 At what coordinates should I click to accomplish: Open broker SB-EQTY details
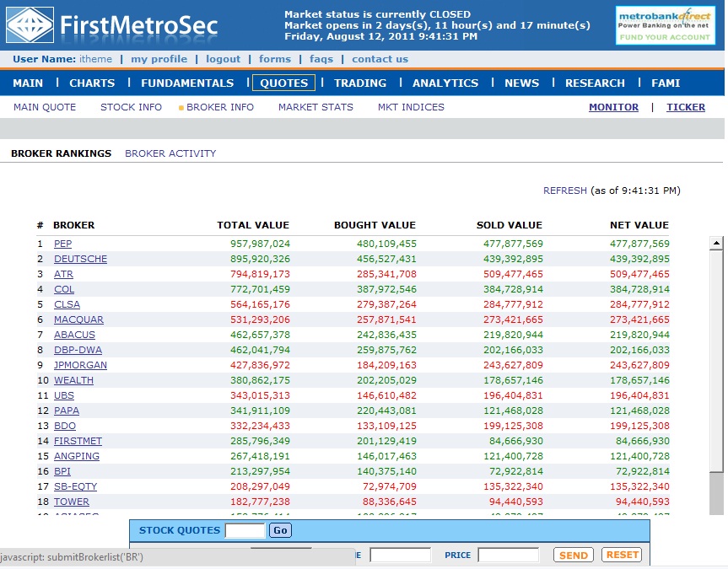coord(76,486)
